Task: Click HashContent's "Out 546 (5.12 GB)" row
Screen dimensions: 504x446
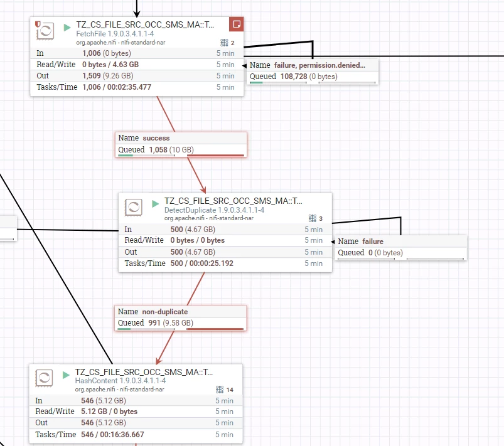Action: [136, 423]
